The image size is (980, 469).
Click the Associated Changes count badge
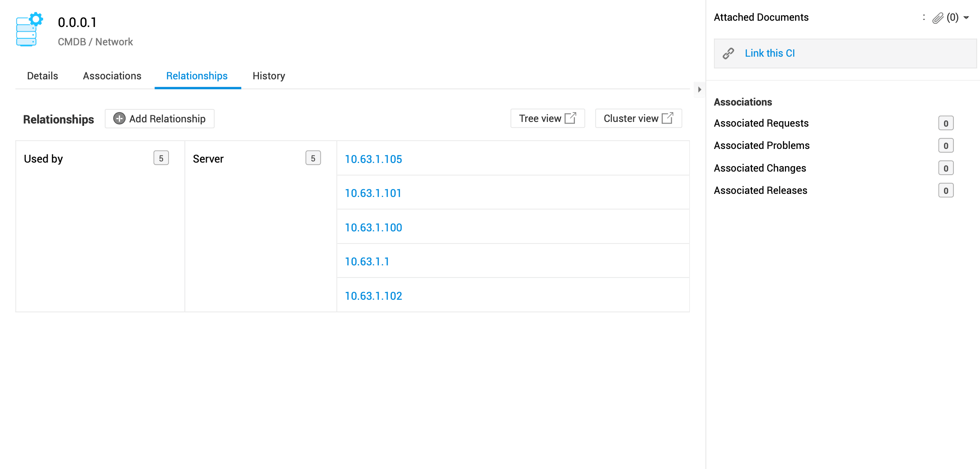[946, 168]
